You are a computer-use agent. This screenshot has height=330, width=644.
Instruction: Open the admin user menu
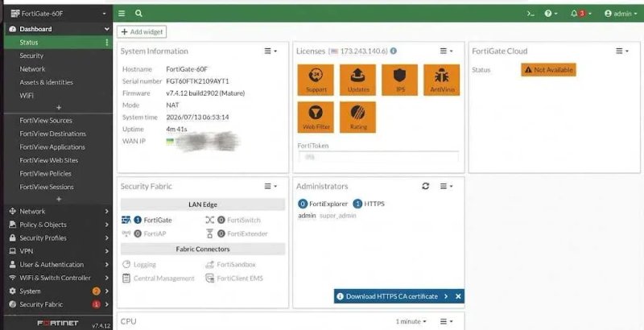(x=621, y=14)
